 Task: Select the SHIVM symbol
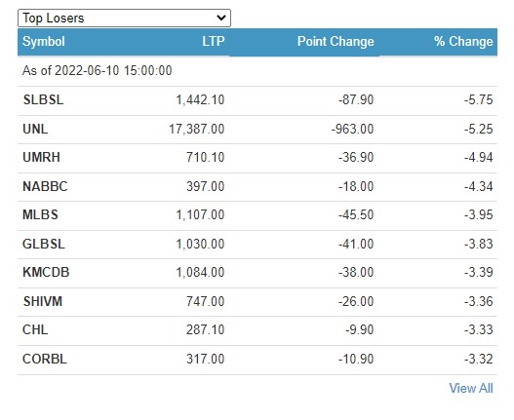pos(43,301)
